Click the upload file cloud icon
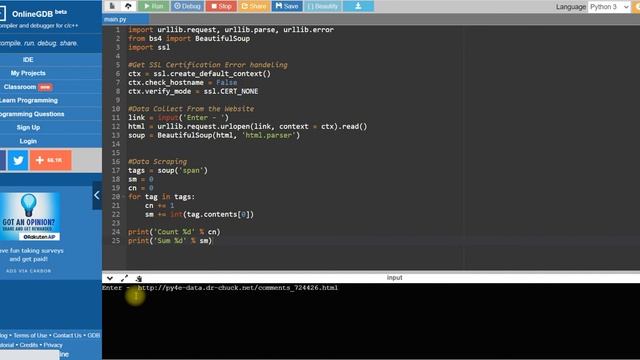Image resolution: width=640 pixels, height=360 pixels. point(128,6)
